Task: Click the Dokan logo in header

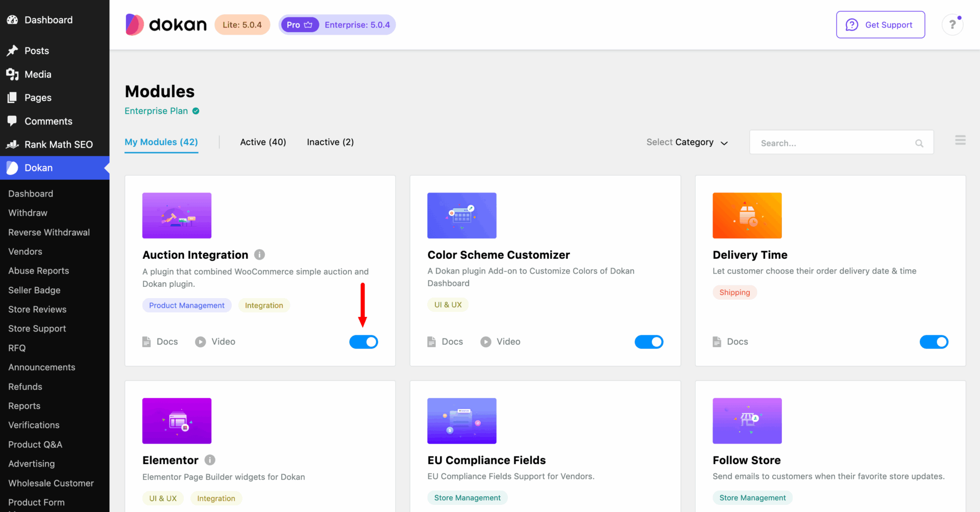Action: point(166,25)
